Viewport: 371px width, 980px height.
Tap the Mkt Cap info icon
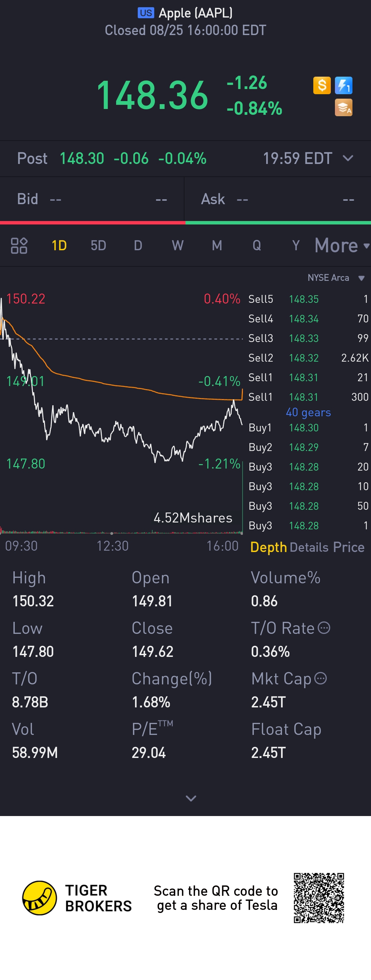321,678
